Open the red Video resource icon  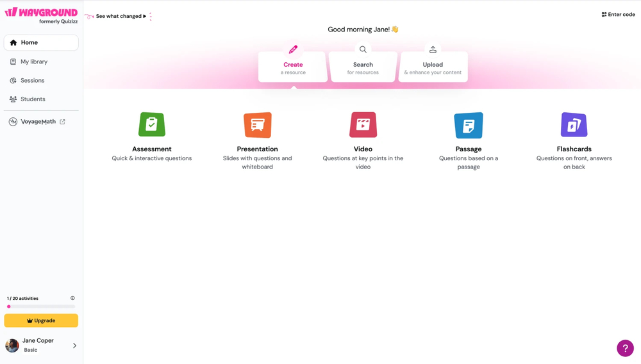tap(363, 125)
